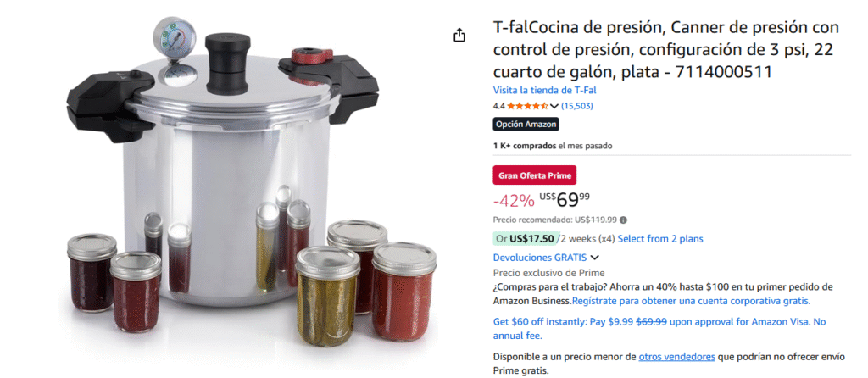Visit la tienda de T-Fal link
Viewport: 868px width, 378px height.
tap(545, 90)
